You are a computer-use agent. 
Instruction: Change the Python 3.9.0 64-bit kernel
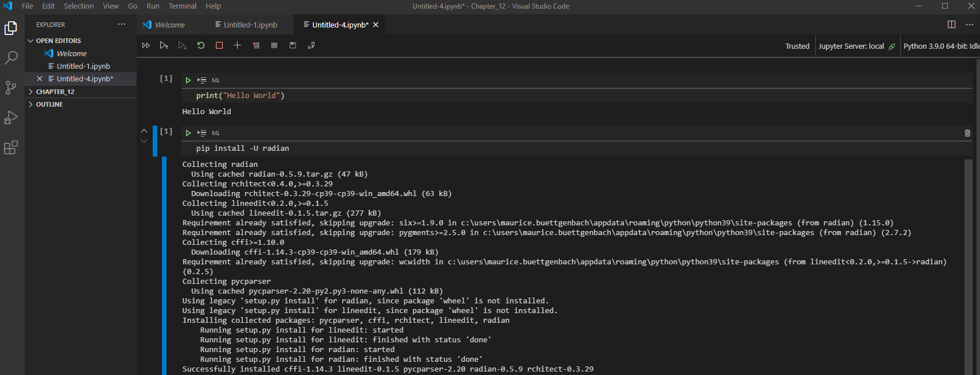(x=940, y=46)
